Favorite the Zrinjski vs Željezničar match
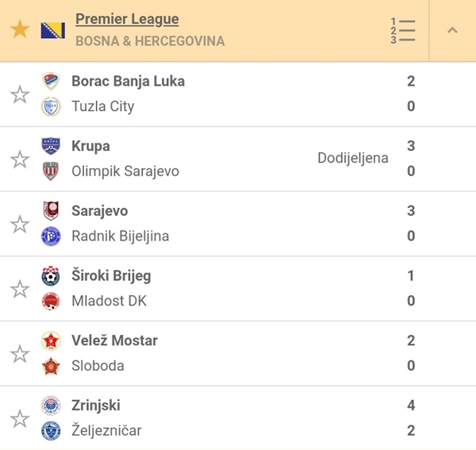Image resolution: width=476 pixels, height=450 pixels. click(20, 418)
